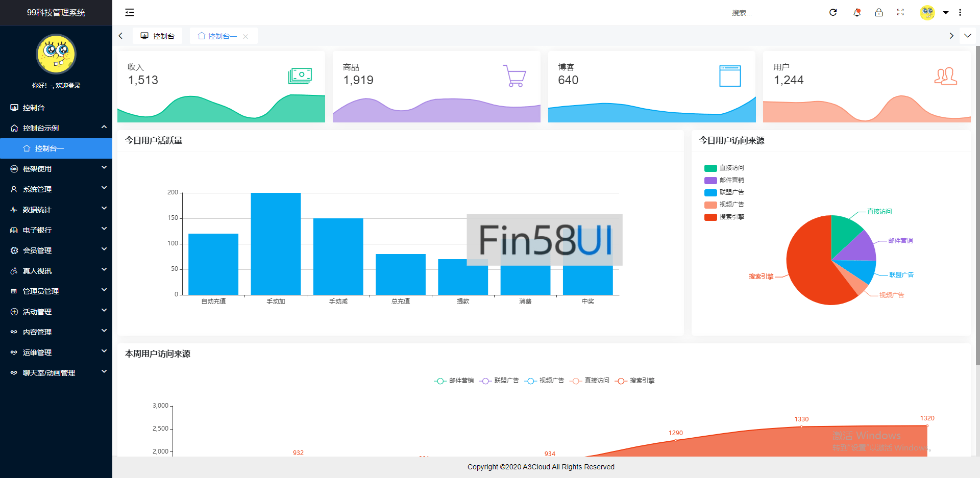
Task: Open the user avatar dropdown arrow
Action: [946, 13]
